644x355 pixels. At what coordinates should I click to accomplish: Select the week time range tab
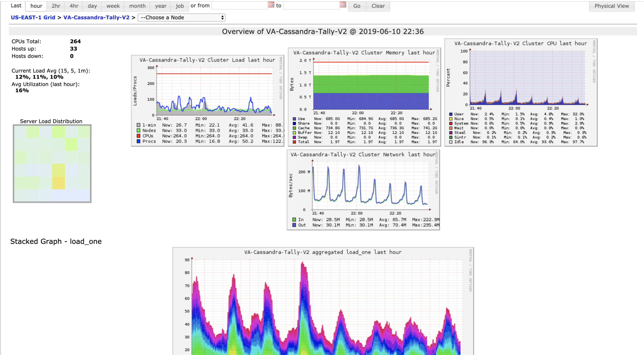tap(113, 6)
